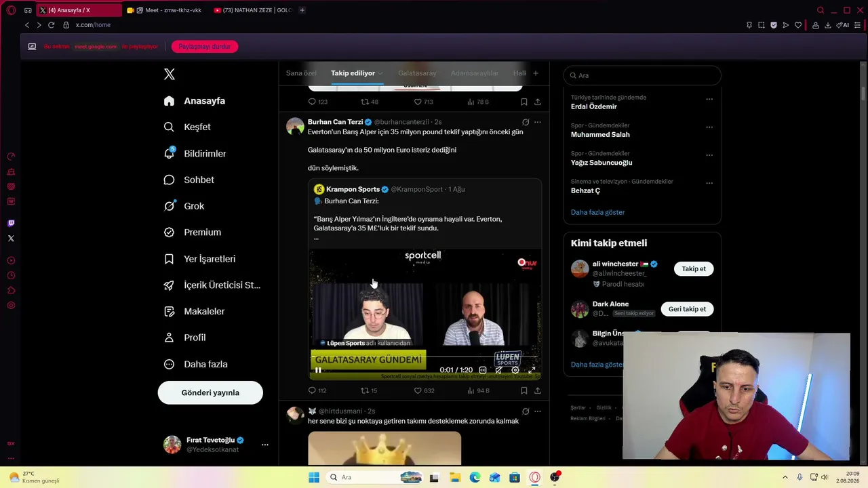Screen dimensions: 868x488
Task: Click the Gönderi yayınla button
Action: pyautogui.click(x=210, y=392)
